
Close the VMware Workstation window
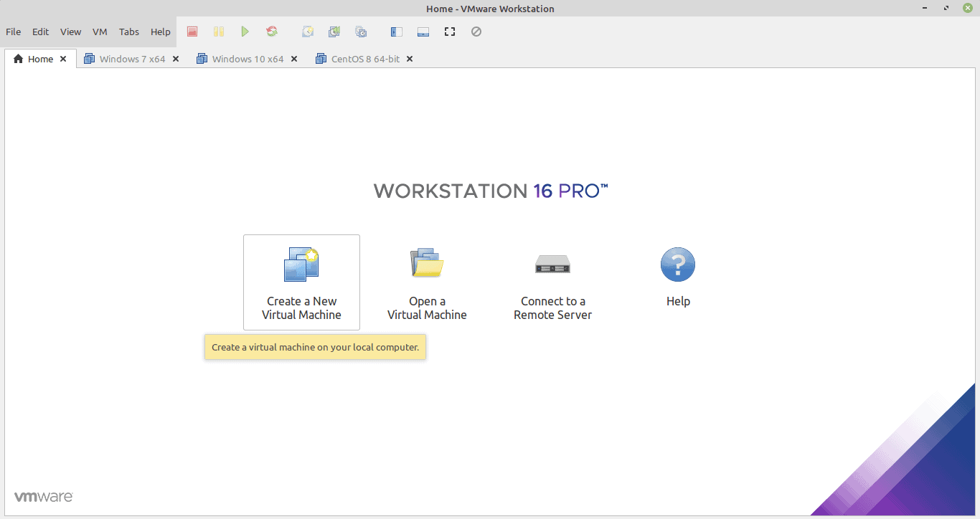967,9
